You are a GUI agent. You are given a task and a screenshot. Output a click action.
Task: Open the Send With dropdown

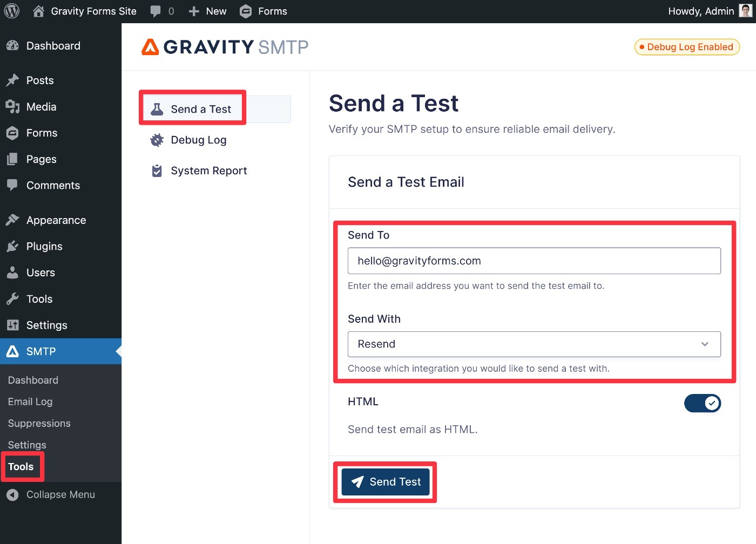[534, 344]
